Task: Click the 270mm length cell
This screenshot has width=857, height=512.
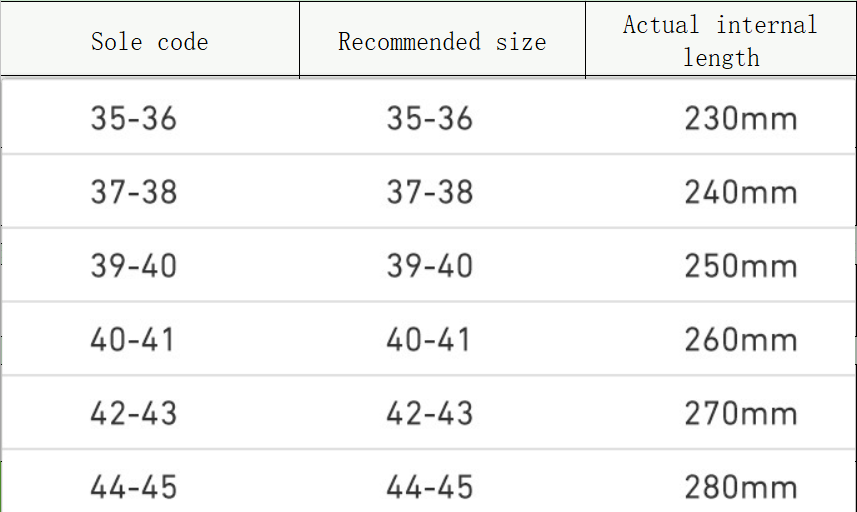Action: [740, 413]
